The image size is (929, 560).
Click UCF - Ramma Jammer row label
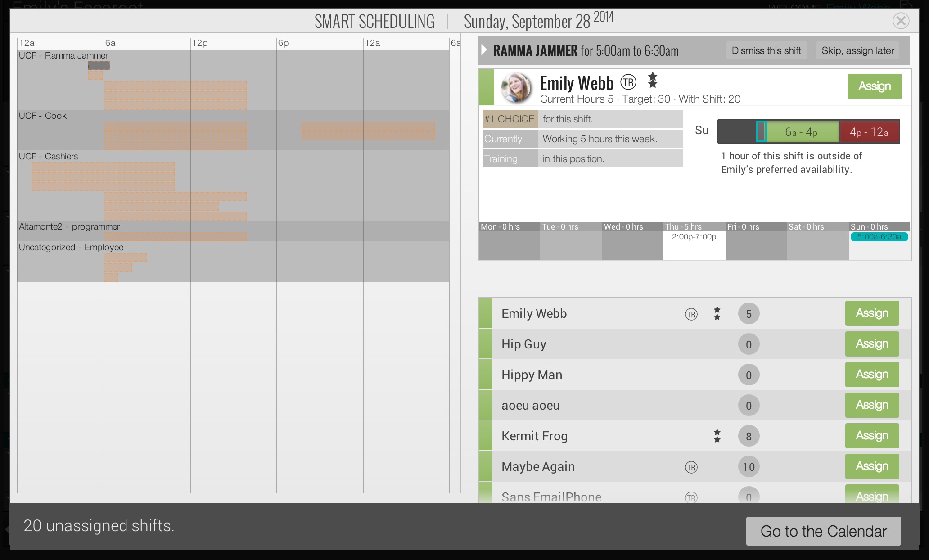(63, 55)
